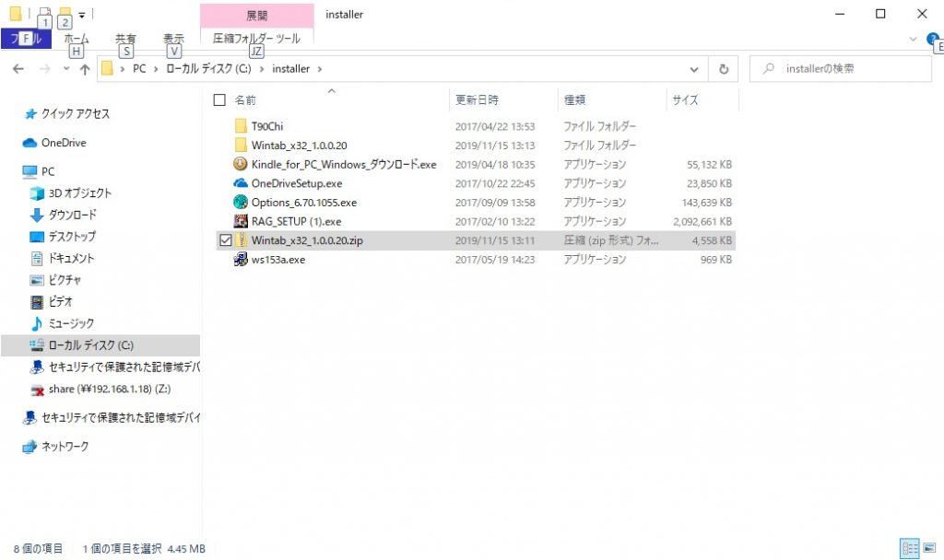This screenshot has width=944, height=560.
Task: Run OneDriveSetup.exe
Action: pos(295,183)
